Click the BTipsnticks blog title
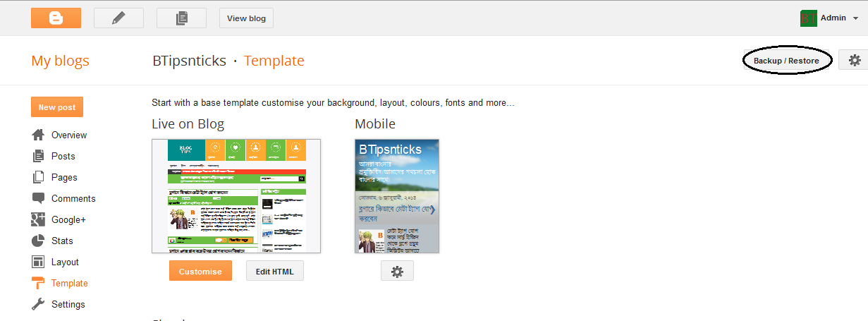Image resolution: width=868 pixels, height=321 pixels. pos(189,61)
